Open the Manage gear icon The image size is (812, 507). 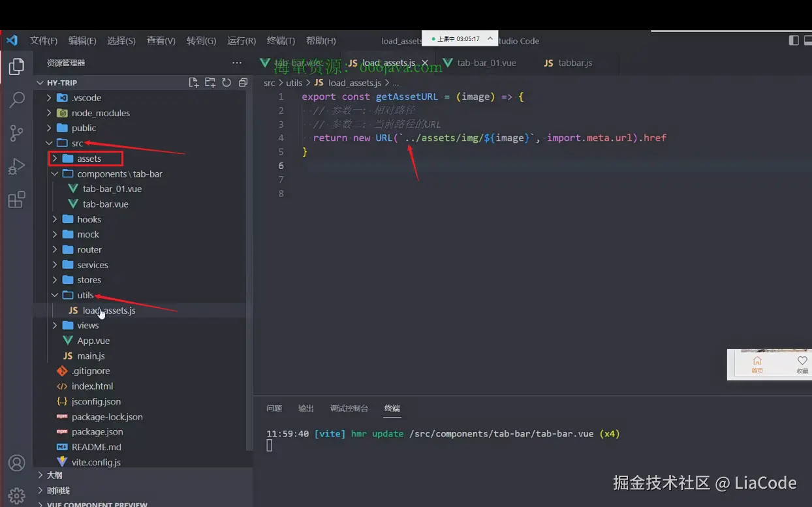pos(16,496)
